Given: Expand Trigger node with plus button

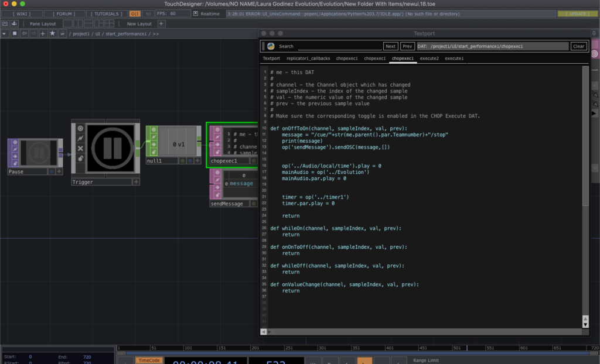Looking at the screenshot, I should pos(136,182).
